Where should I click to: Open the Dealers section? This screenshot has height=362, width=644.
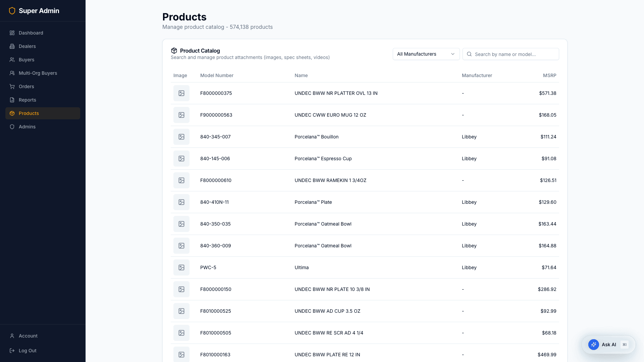point(43,46)
